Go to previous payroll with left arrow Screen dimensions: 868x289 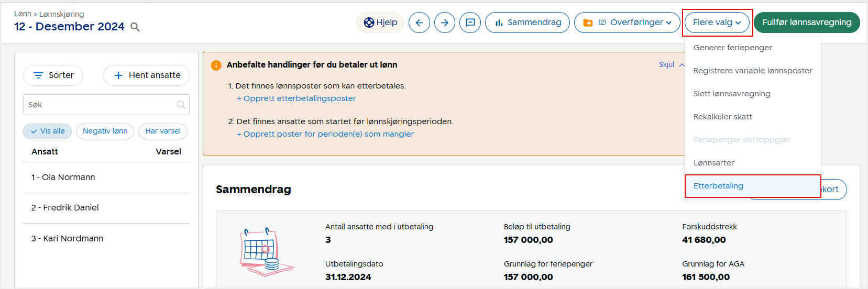[419, 23]
